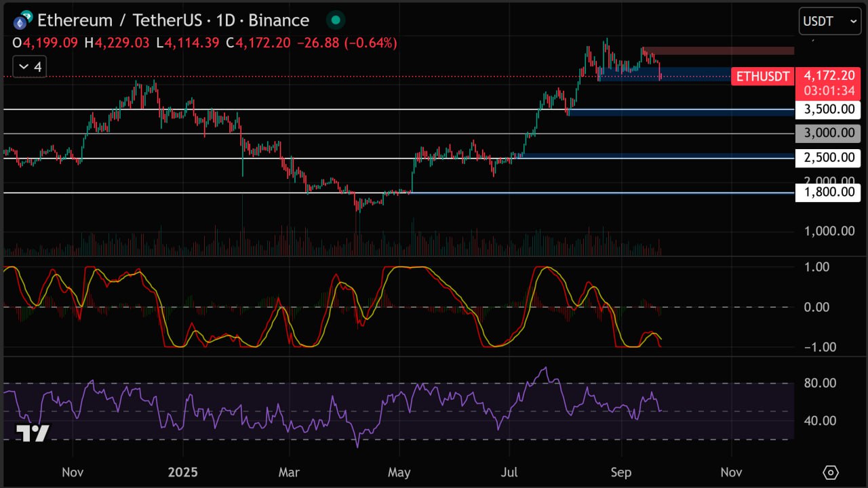Select the 3,500.00 horizontal line price label
The width and height of the screenshot is (868, 488).
point(829,109)
